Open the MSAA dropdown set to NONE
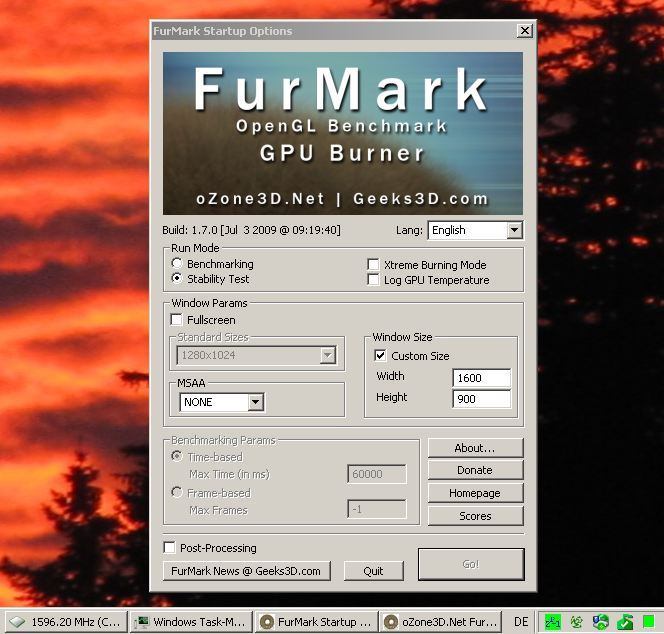This screenshot has width=664, height=634. 221,402
